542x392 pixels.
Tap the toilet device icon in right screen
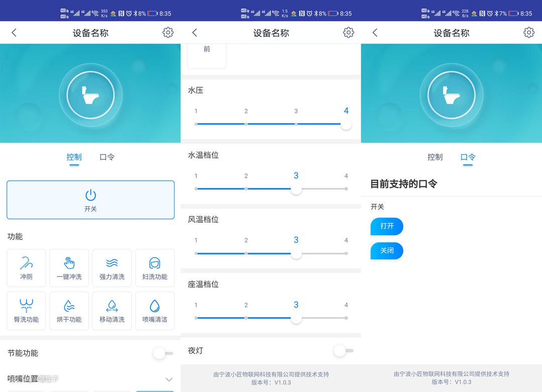(452, 95)
